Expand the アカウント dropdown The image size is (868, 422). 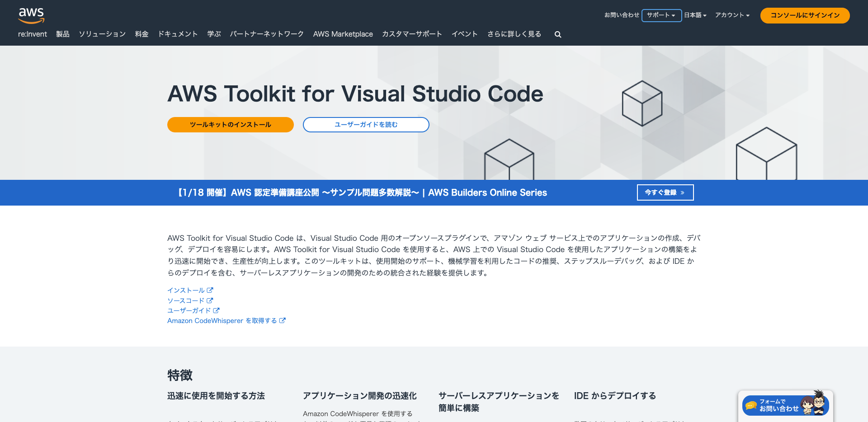coord(732,15)
